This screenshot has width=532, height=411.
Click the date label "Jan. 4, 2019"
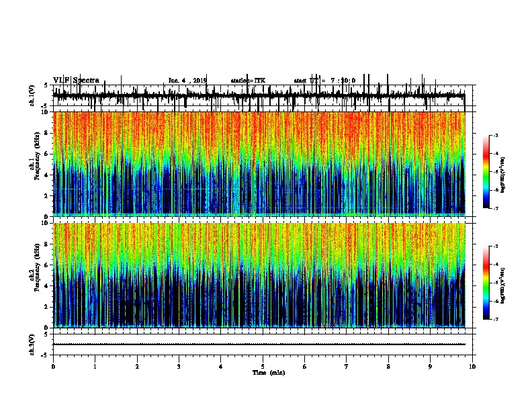pyautogui.click(x=187, y=81)
